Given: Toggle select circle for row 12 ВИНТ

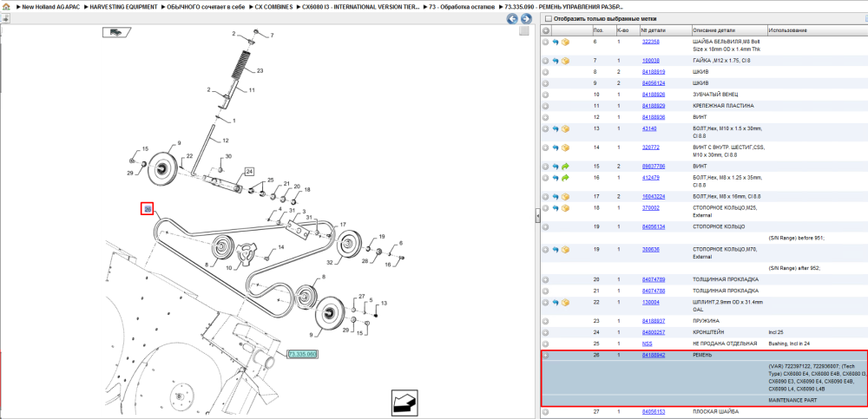Looking at the screenshot, I should 545,117.
